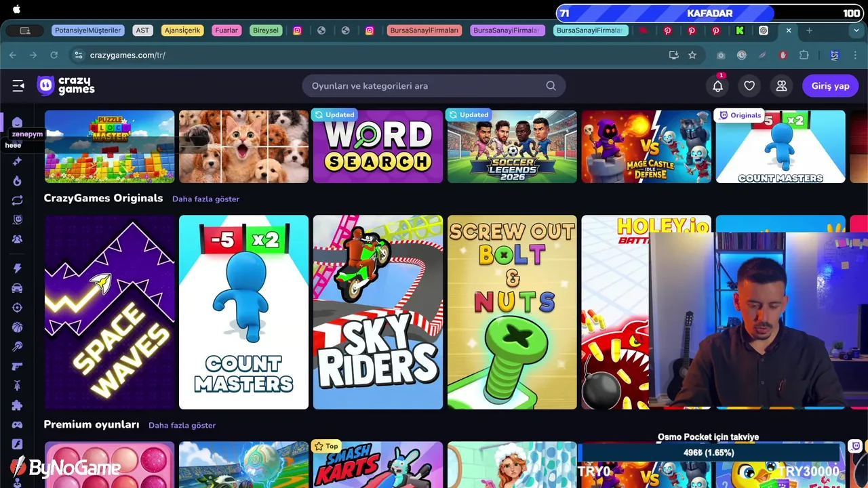This screenshot has width=868, height=488.
Task: Open the Space Waves game
Action: pyautogui.click(x=109, y=312)
